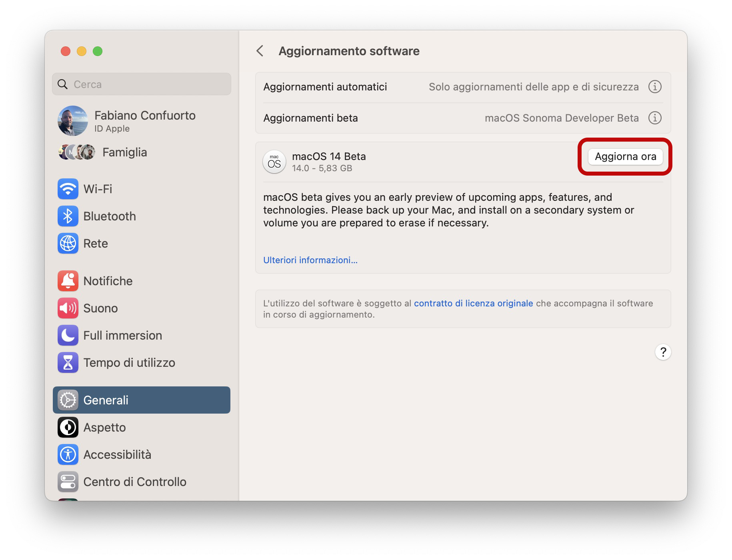Close window with red button
Image resolution: width=732 pixels, height=560 pixels.
[x=66, y=51]
